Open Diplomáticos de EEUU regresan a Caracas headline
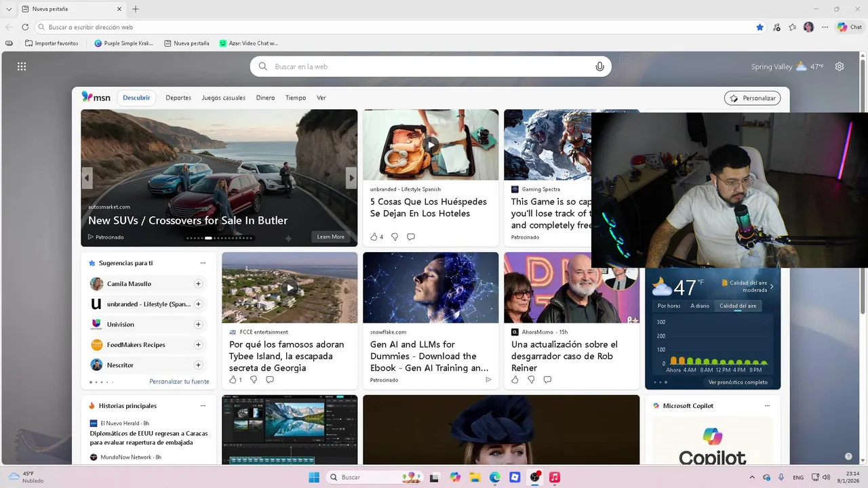This screenshot has height=488, width=868. (149, 438)
